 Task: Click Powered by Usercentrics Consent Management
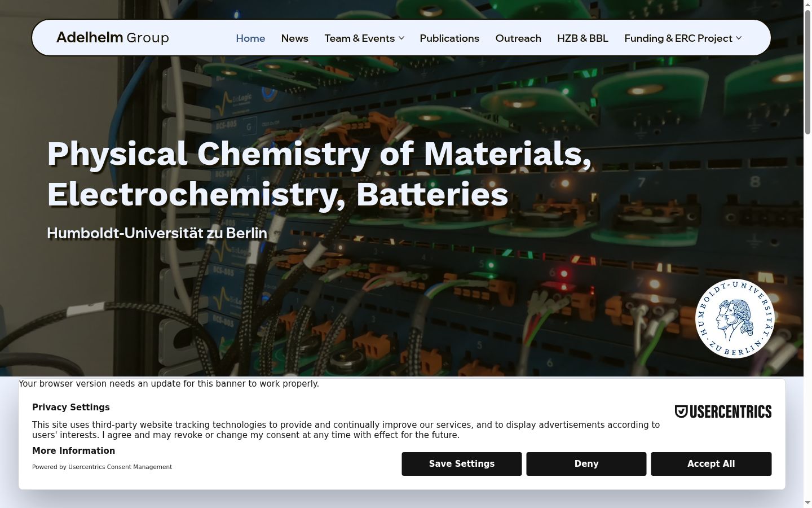(102, 467)
